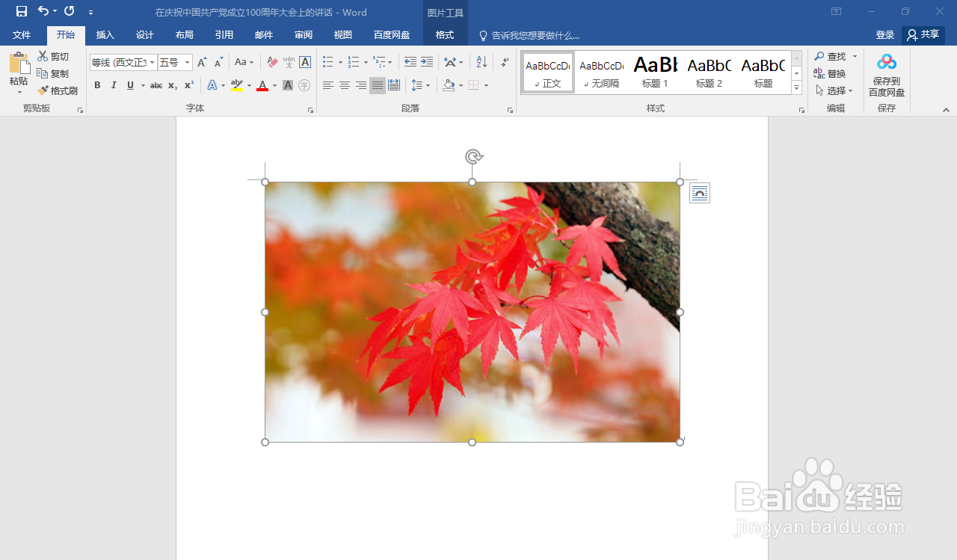This screenshot has width=957, height=560.
Task: Align text to the right
Action: coord(361,85)
